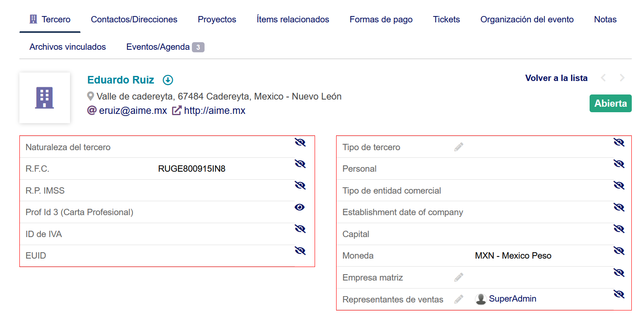Toggle visibility of ID de IVA field
Viewport: 644px width, 313px height.
pos(300,229)
